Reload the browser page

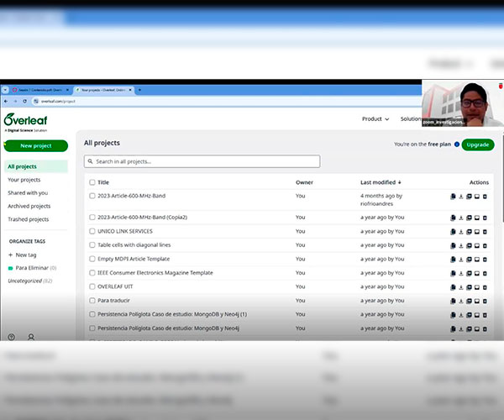[x=24, y=102]
